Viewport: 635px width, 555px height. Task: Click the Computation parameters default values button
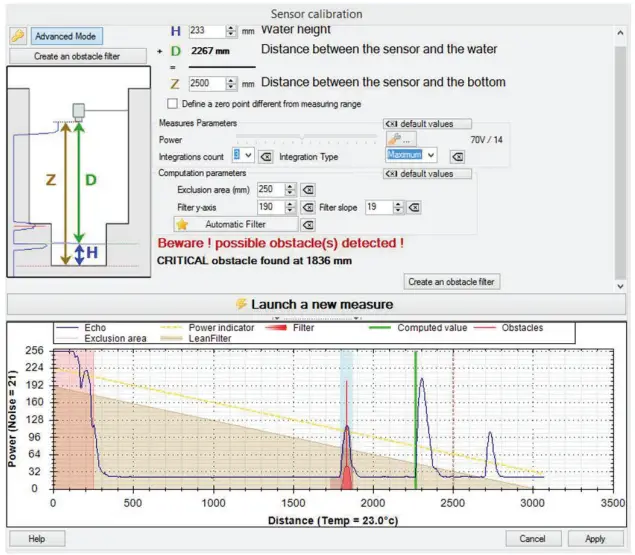[427, 173]
